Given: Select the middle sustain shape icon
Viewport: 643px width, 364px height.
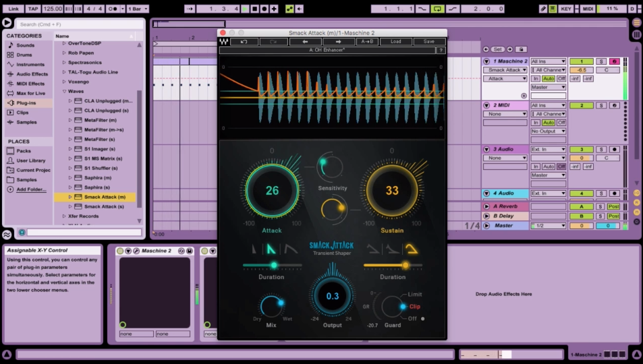Looking at the screenshot, I should tap(392, 249).
